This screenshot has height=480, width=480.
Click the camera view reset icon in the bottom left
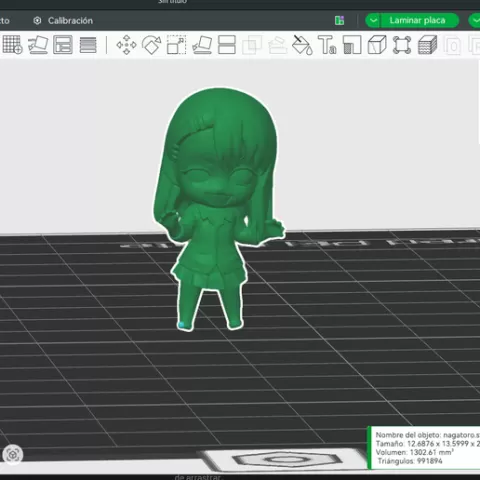point(13,455)
